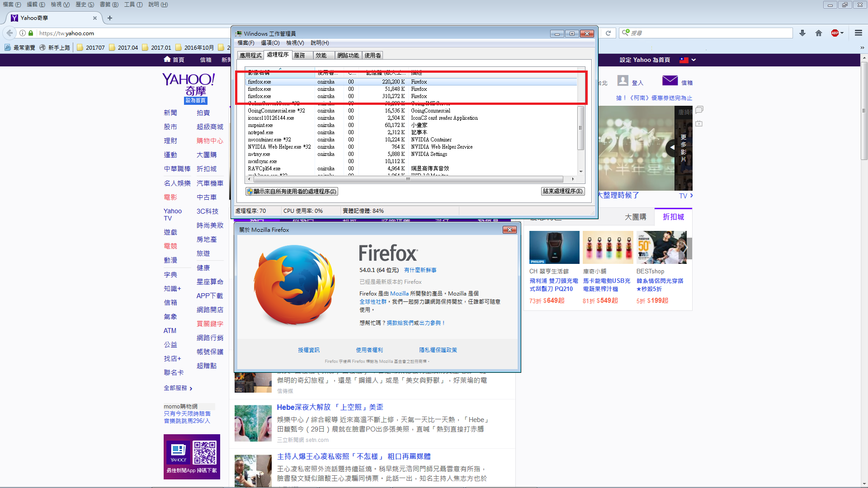Select the 折扣城 shopping tab
The image size is (868, 488).
673,217
